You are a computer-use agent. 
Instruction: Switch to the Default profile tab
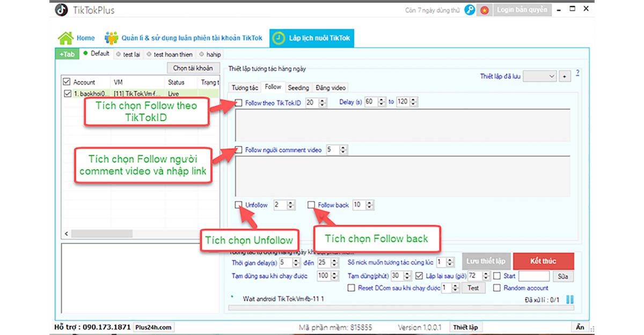[97, 54]
